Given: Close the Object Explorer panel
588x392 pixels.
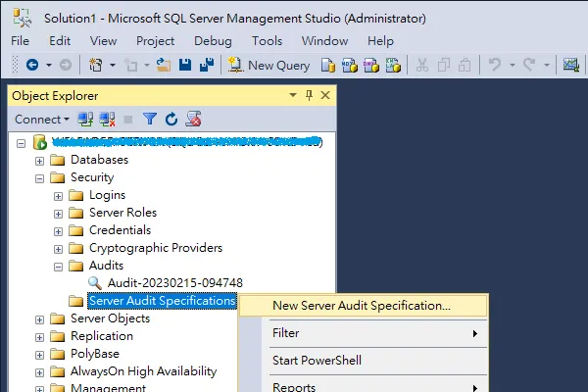Looking at the screenshot, I should (x=325, y=95).
